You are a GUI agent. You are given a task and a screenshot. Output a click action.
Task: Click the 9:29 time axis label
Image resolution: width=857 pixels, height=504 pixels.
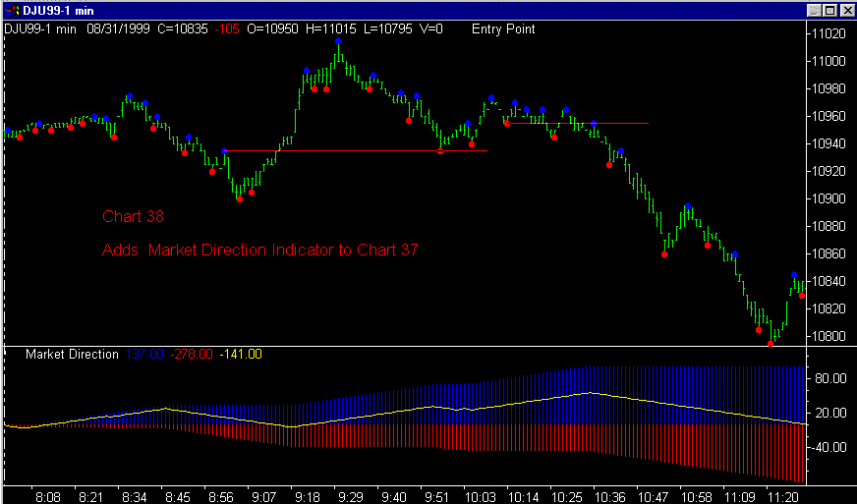click(350, 497)
